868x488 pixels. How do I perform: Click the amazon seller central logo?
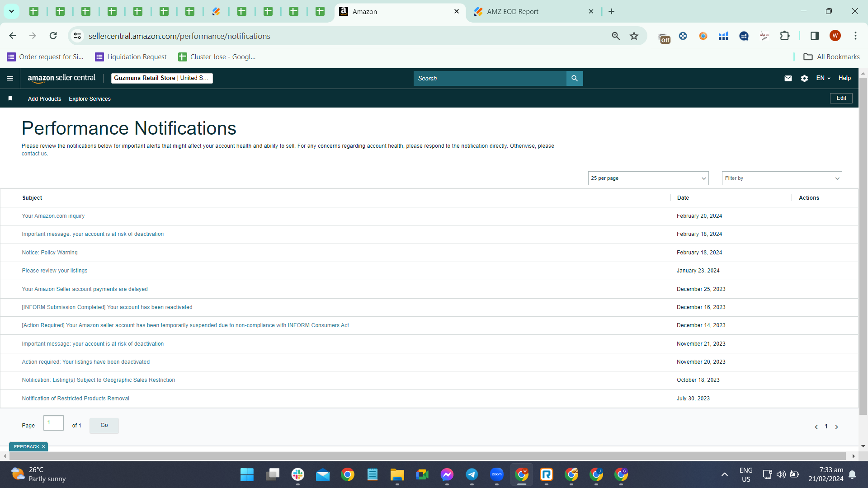pos(61,78)
